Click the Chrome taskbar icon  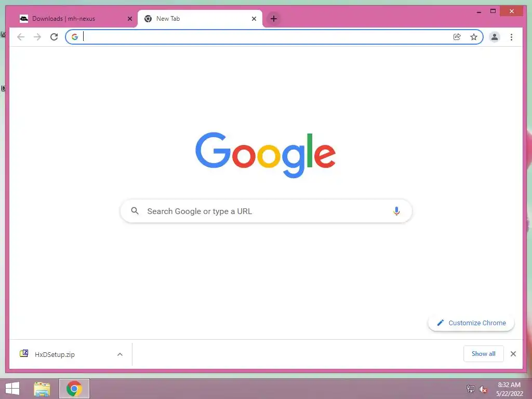[x=74, y=389]
